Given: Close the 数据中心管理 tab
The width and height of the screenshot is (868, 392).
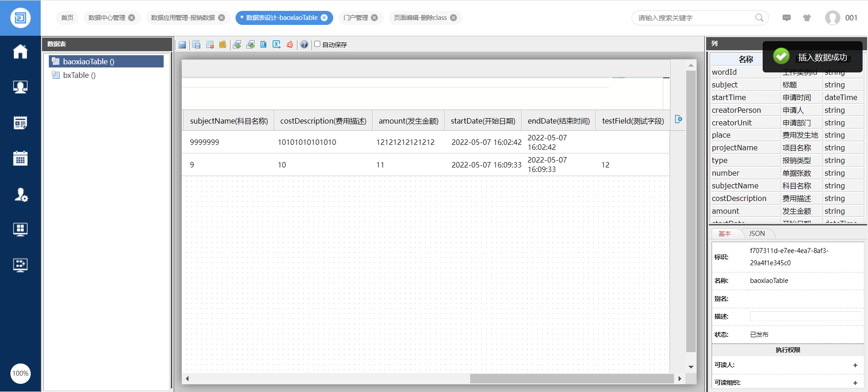Looking at the screenshot, I should [132, 18].
